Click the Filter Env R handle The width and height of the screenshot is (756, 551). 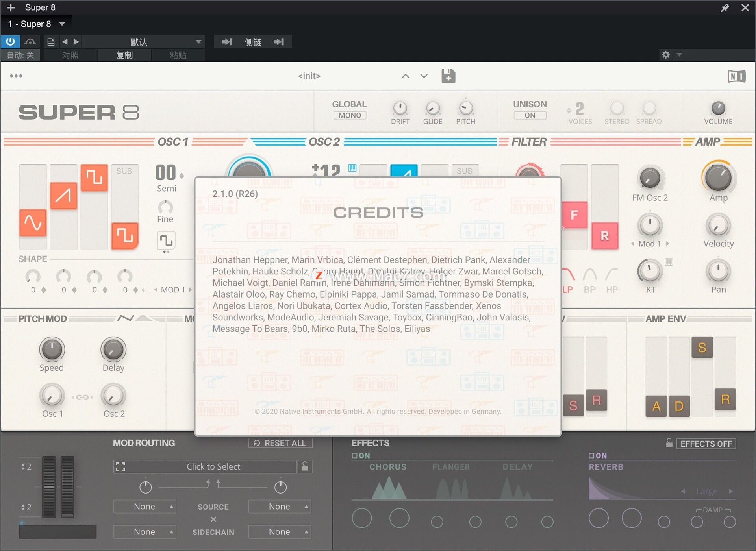596,400
